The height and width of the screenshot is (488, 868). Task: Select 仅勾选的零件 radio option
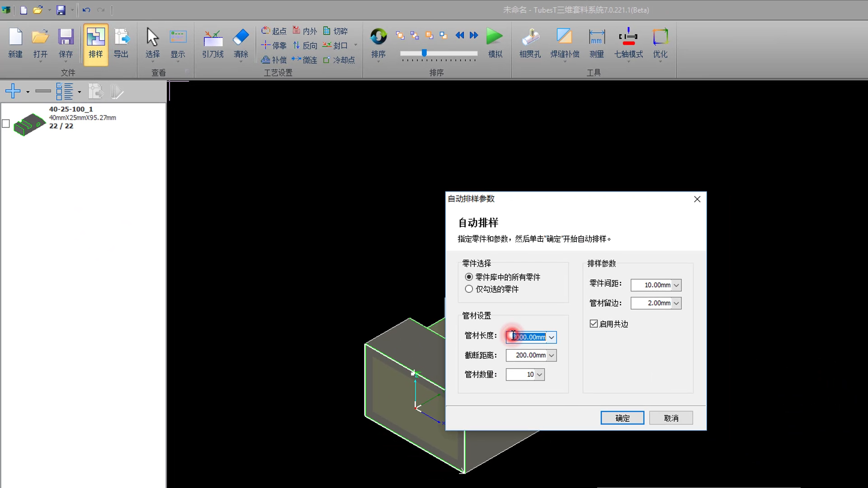coord(469,289)
